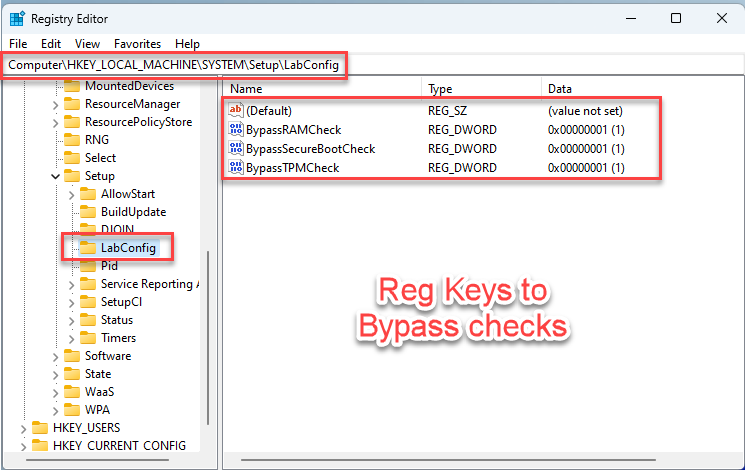Click the BuildUpdate folder icon
Viewport: 745px width, 470px height.
[88, 212]
